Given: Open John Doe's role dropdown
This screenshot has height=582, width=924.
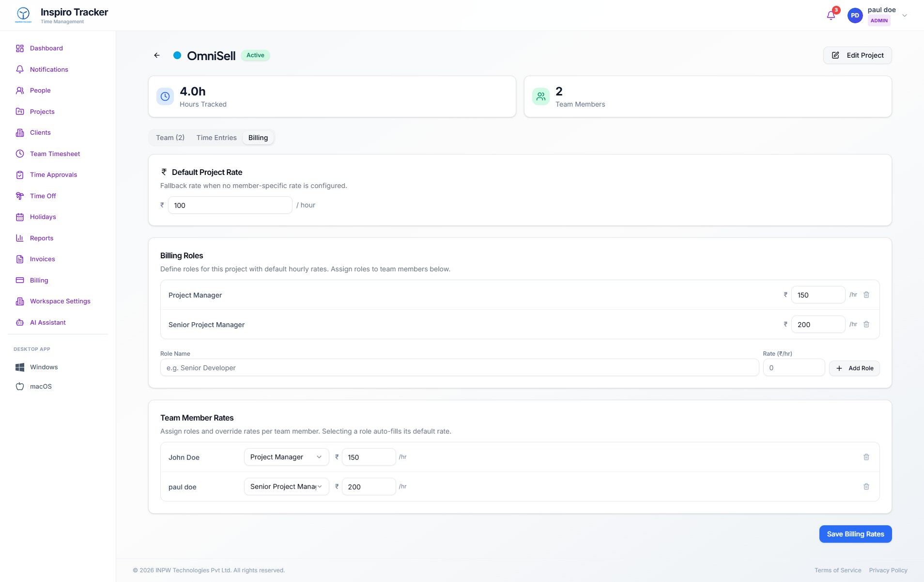Looking at the screenshot, I should coord(286,457).
